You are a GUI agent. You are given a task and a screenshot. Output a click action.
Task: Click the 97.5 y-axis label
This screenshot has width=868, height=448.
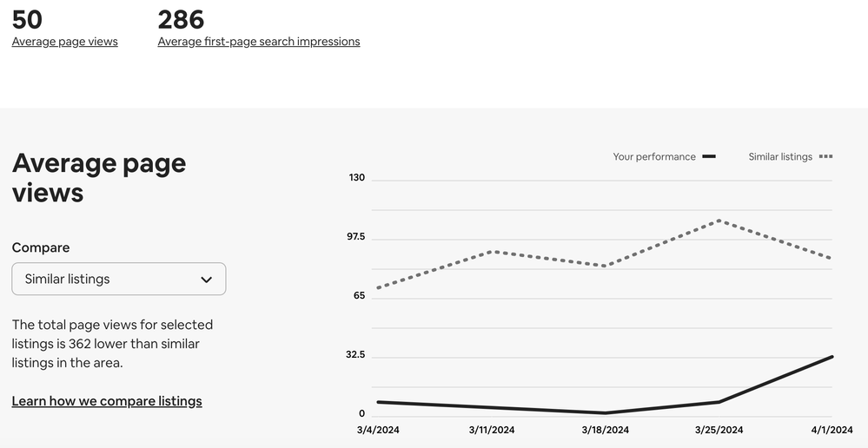coord(356,237)
